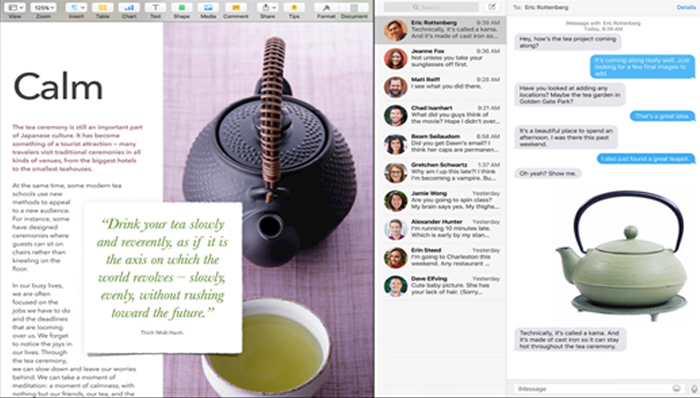Expand the 125% Zoom dropdown
This screenshot has width=700, height=398.
coord(43,8)
